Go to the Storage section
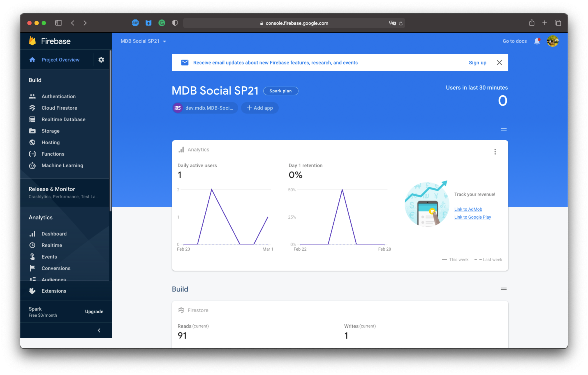This screenshot has height=375, width=588. (x=50, y=131)
